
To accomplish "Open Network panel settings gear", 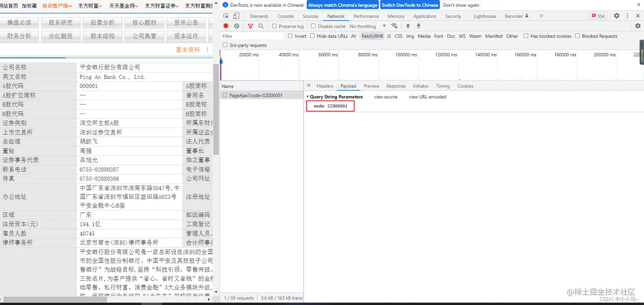I will [x=638, y=26].
